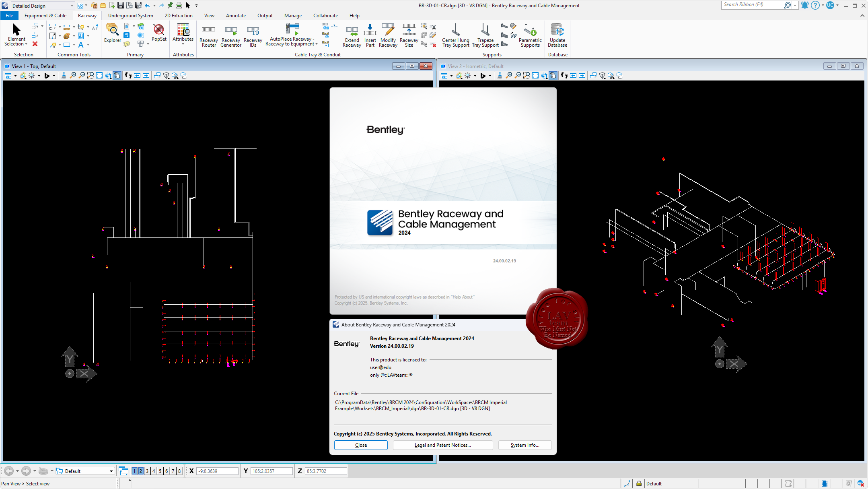Open the File tab
The image size is (868, 489).
9,16
